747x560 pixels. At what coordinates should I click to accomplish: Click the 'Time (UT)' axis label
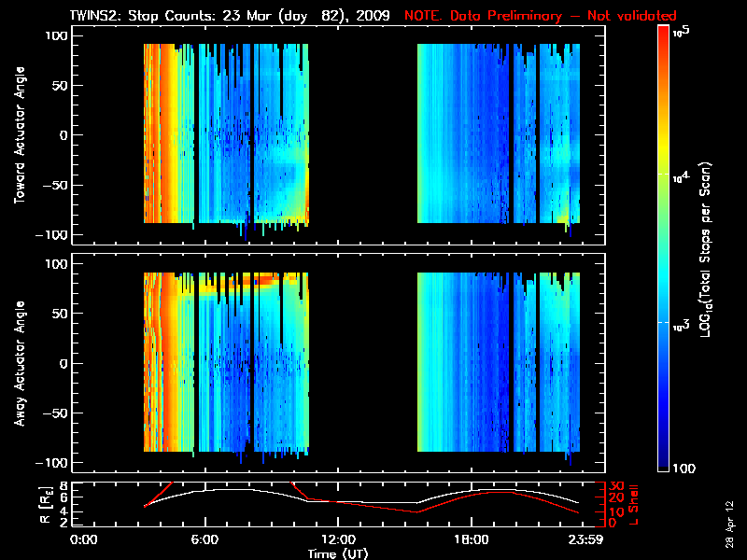click(338, 553)
